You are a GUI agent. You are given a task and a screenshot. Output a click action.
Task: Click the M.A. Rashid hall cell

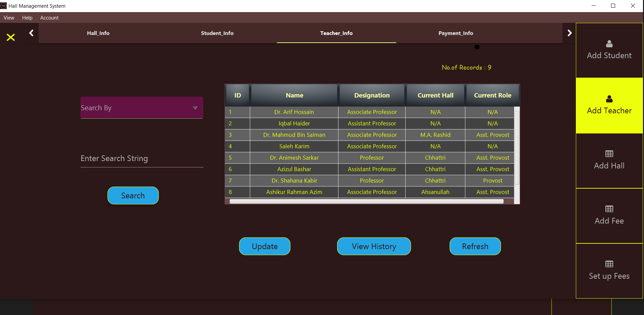435,135
